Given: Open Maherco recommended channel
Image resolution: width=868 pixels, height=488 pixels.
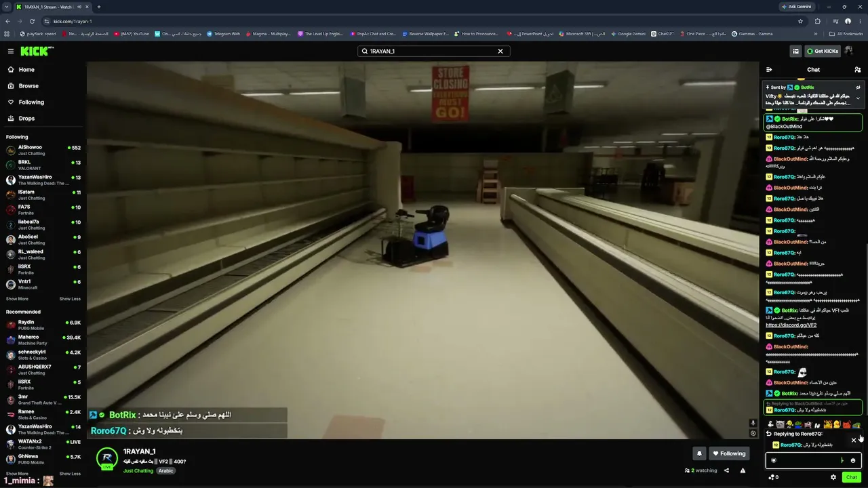Looking at the screenshot, I should tap(43, 340).
